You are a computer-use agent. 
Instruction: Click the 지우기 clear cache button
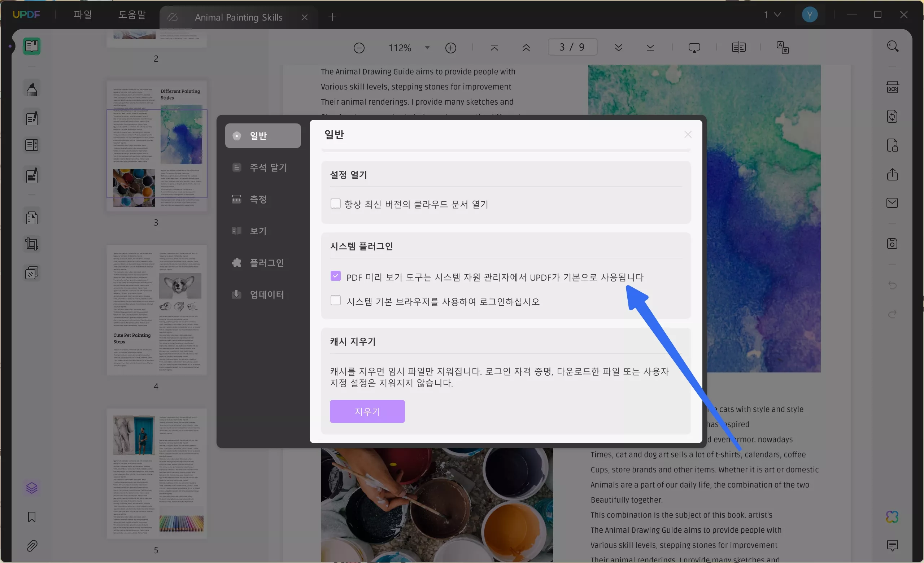point(367,411)
